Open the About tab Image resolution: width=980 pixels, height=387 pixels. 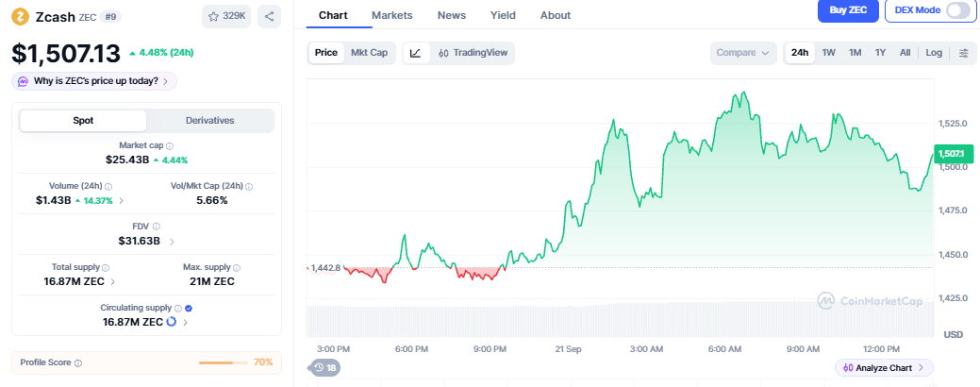click(x=555, y=16)
